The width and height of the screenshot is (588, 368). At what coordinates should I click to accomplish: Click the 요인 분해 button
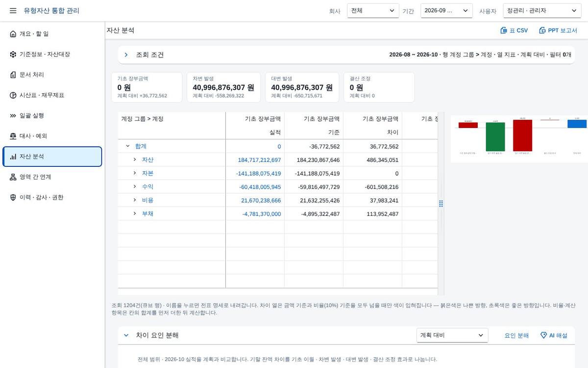point(517,335)
